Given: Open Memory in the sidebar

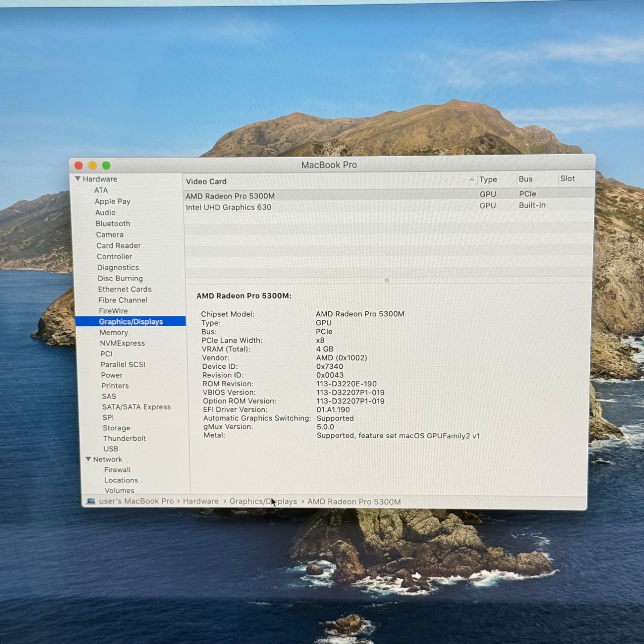Looking at the screenshot, I should pos(114,333).
